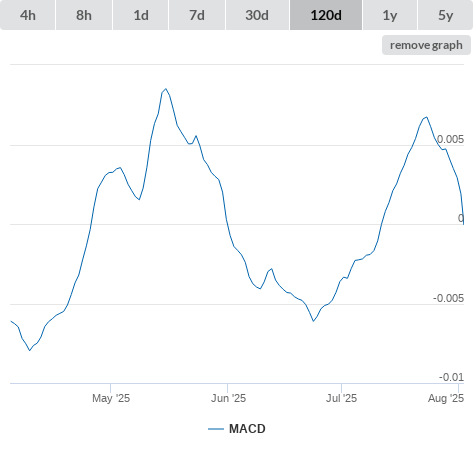474x455 pixels.
Task: Click the 0.005 y-axis label
Action: click(450, 139)
